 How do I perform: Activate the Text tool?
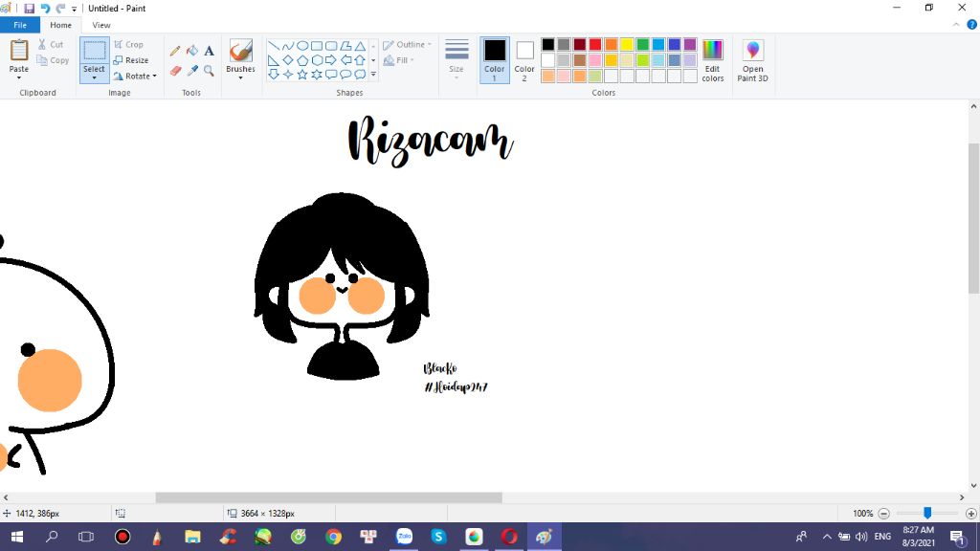pos(209,51)
